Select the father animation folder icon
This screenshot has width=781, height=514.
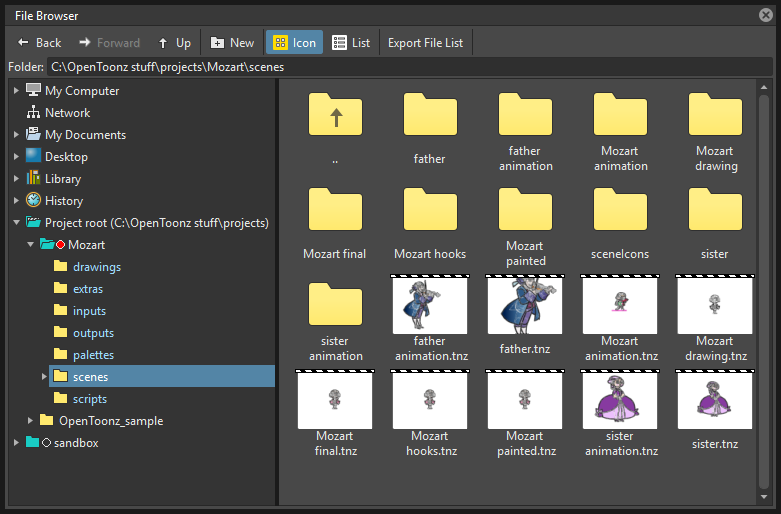coord(525,114)
